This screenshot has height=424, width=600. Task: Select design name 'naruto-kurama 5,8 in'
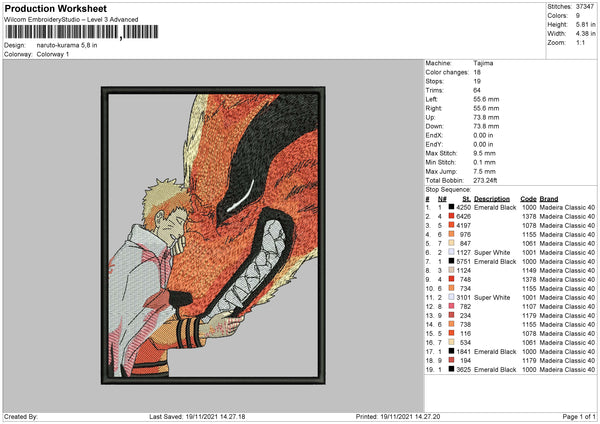pos(67,45)
